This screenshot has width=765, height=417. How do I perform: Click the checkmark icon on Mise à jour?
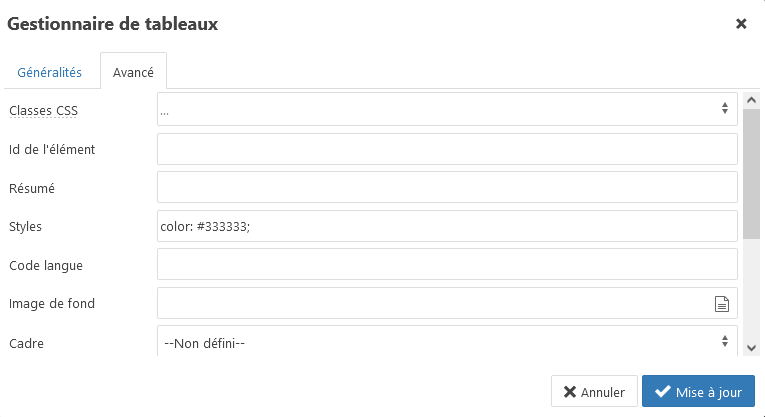(x=662, y=392)
